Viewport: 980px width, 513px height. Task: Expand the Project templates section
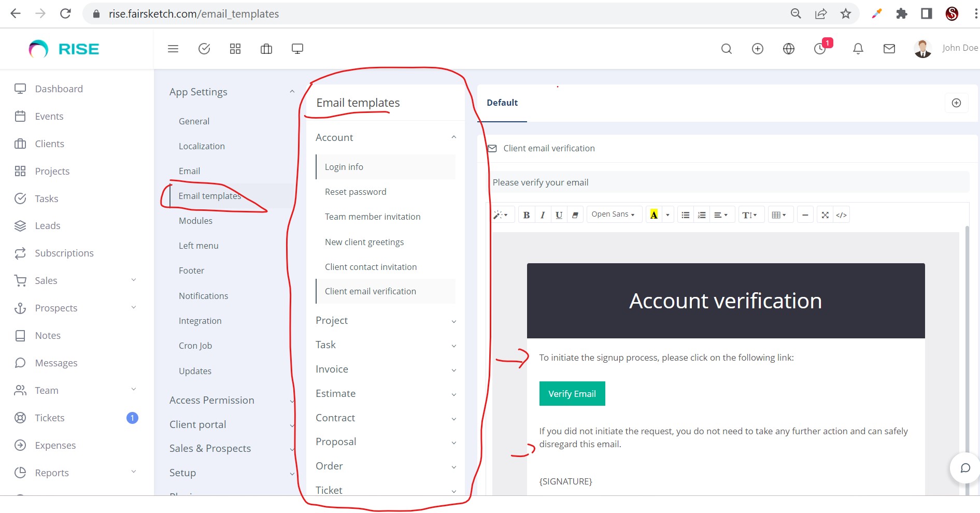[386, 320]
